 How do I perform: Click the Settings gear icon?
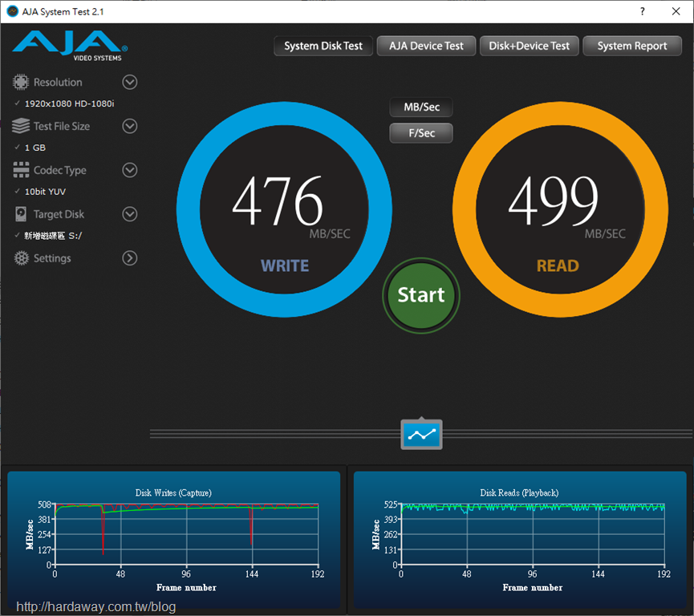(x=21, y=258)
